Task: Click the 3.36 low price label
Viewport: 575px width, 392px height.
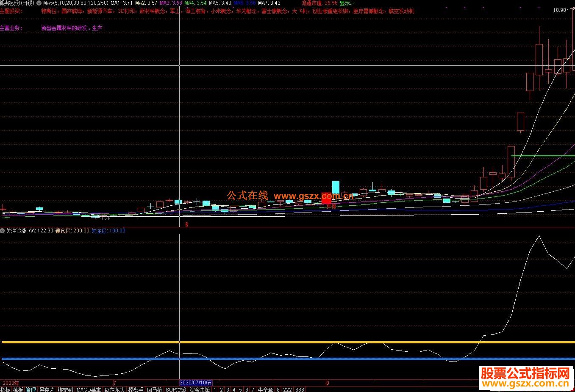Action: tap(106, 218)
